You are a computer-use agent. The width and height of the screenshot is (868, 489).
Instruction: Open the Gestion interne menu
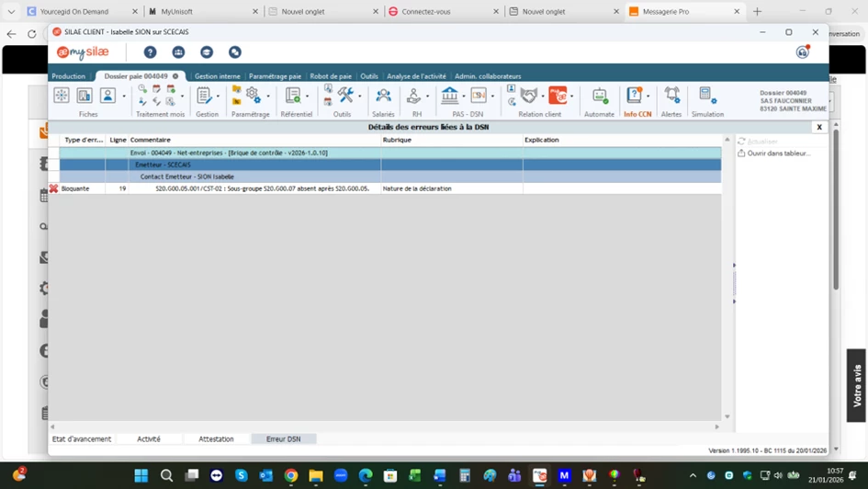click(x=218, y=76)
